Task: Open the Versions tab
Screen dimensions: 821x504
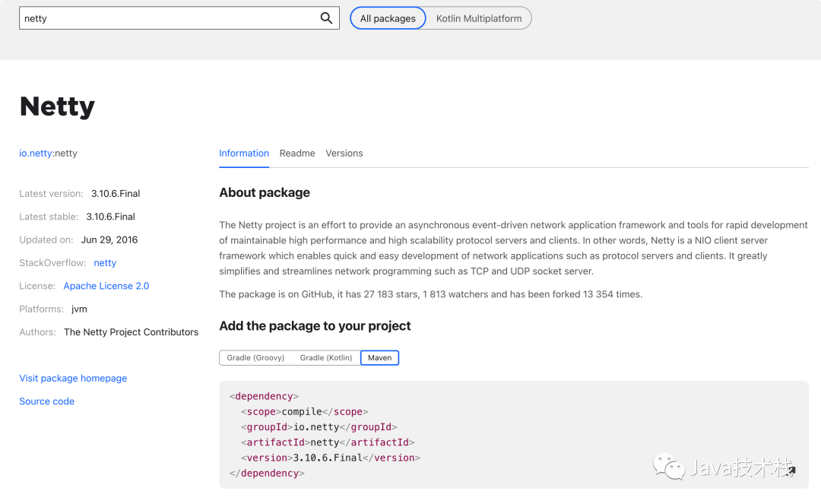Action: point(344,154)
